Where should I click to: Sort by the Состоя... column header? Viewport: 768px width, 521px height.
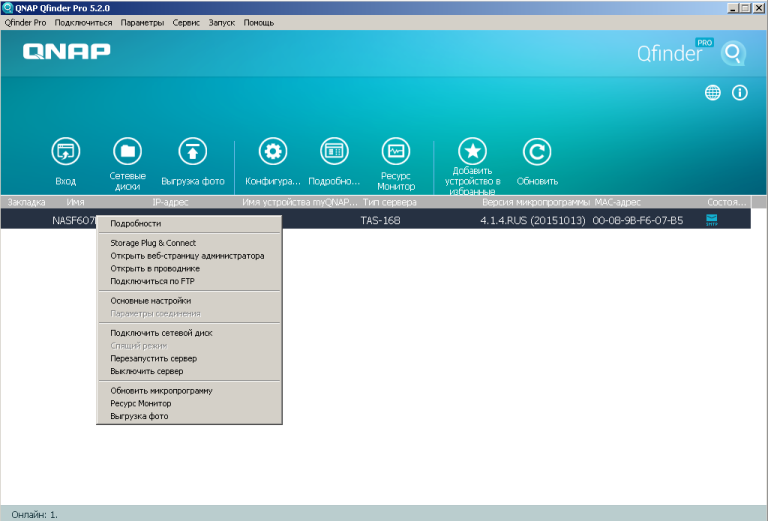coord(727,202)
